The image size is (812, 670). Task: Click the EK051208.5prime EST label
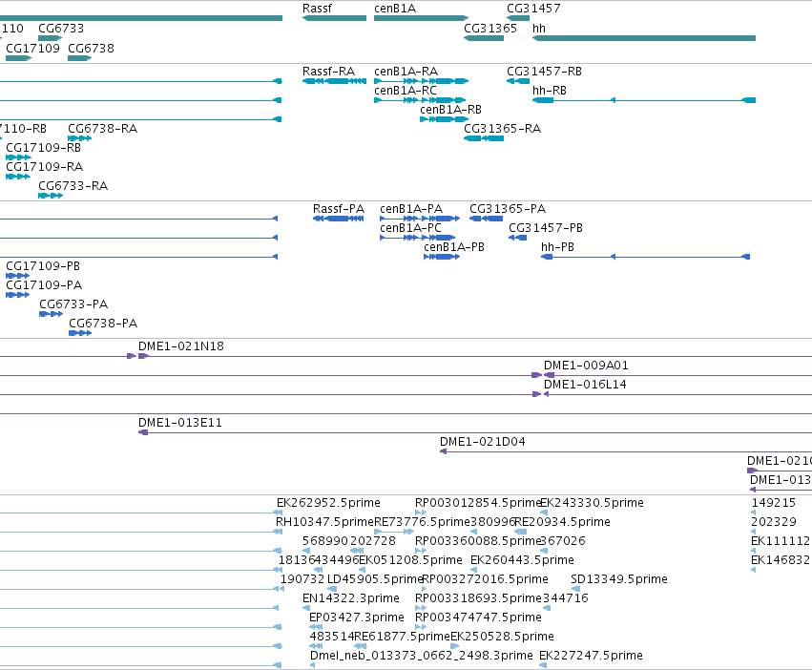click(410, 560)
